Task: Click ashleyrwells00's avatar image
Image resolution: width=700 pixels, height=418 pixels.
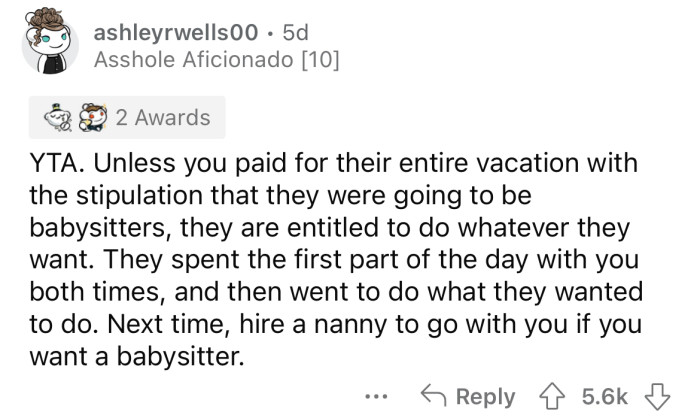Action: tap(49, 43)
